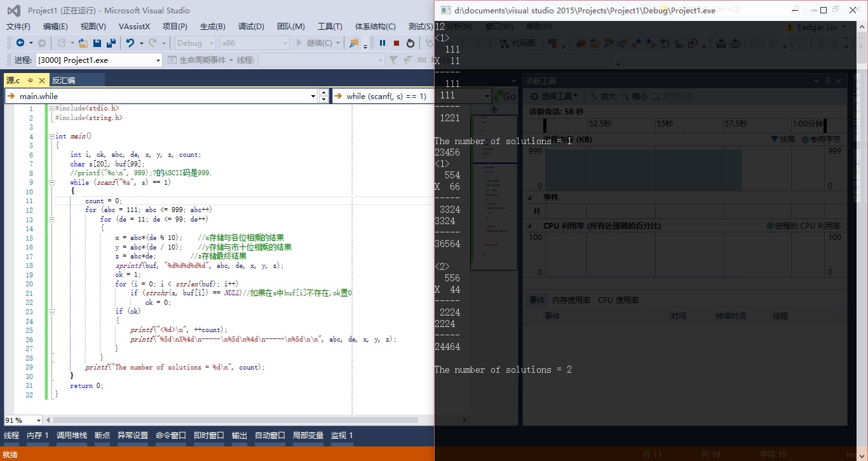The width and height of the screenshot is (868, 461).
Task: Click console text 'The number of solutions = 2'
Action: click(x=503, y=370)
